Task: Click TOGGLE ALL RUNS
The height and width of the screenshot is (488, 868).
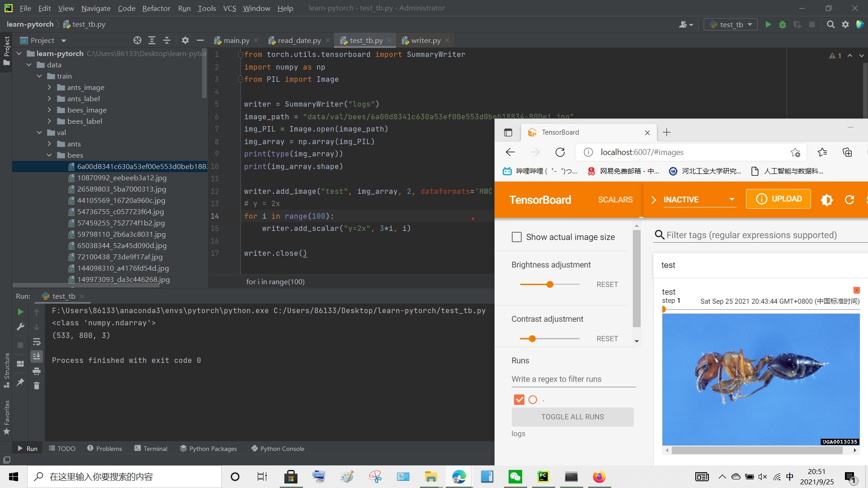Action: pyautogui.click(x=572, y=417)
